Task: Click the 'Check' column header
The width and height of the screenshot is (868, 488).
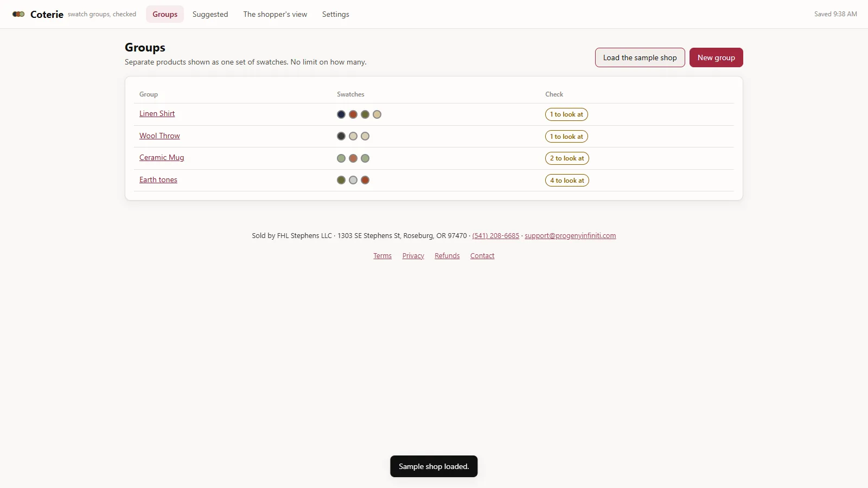Action: (554, 94)
